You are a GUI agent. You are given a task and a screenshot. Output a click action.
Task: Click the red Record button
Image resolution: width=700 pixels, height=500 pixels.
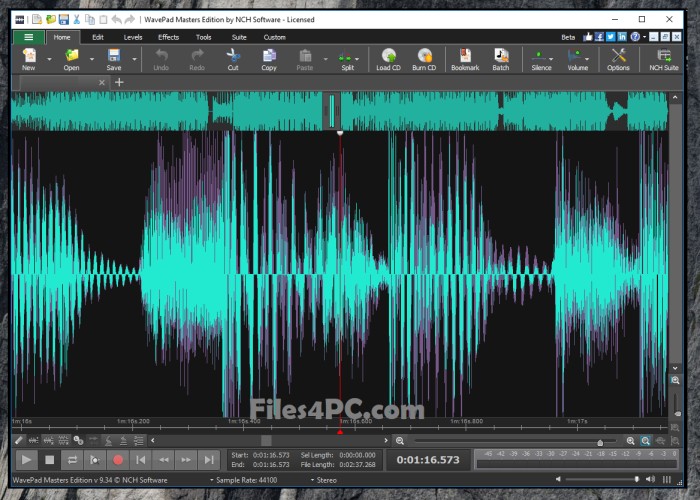pos(118,460)
